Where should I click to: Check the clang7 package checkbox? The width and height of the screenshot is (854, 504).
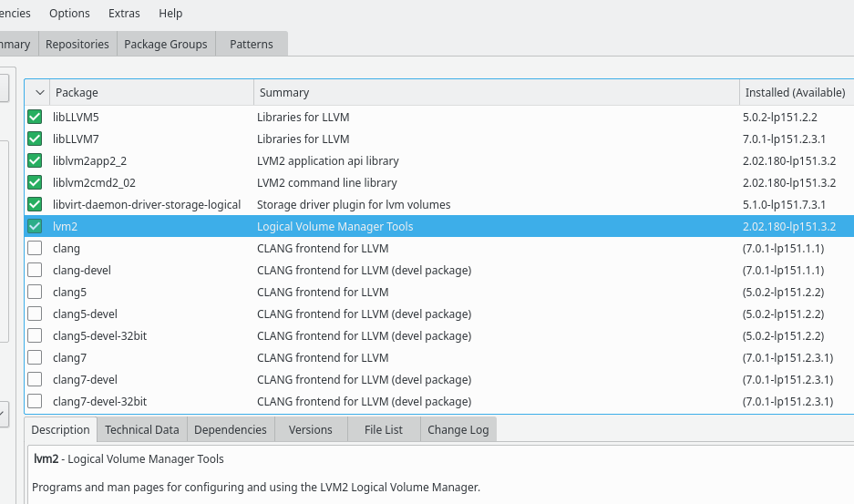pyautogui.click(x=35, y=357)
